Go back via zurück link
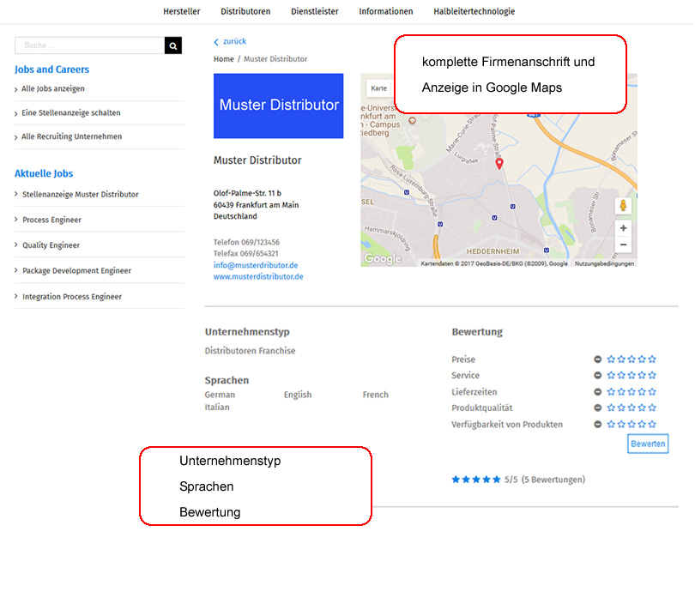Screen dimensions: 695x616 click(x=234, y=41)
